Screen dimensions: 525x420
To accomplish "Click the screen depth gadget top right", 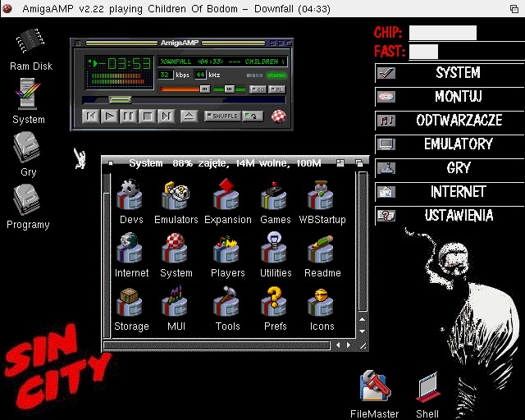I will [514, 9].
